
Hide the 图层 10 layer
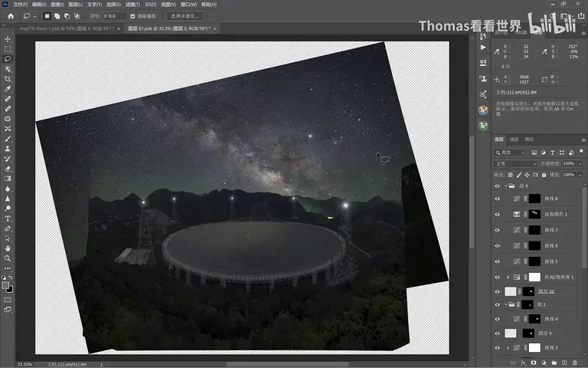pos(497,291)
